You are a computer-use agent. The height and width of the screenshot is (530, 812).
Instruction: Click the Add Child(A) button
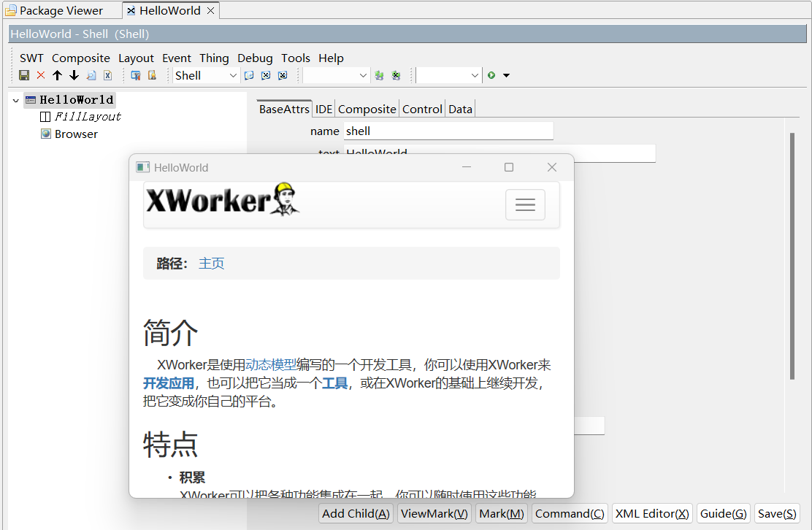click(356, 513)
